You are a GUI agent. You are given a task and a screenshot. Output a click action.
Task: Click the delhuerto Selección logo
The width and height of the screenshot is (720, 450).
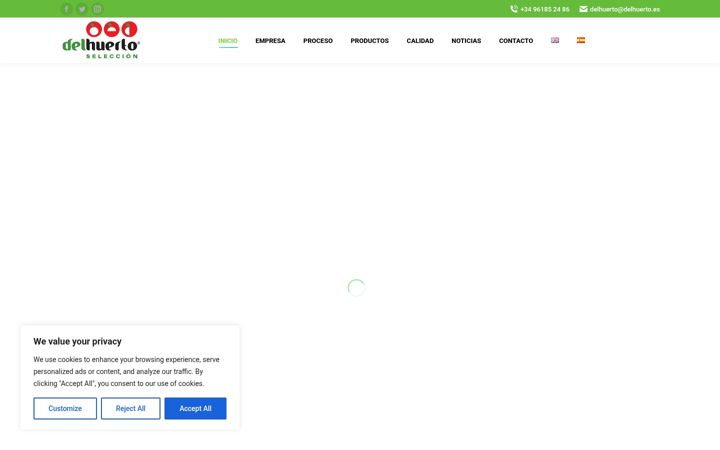101,40
